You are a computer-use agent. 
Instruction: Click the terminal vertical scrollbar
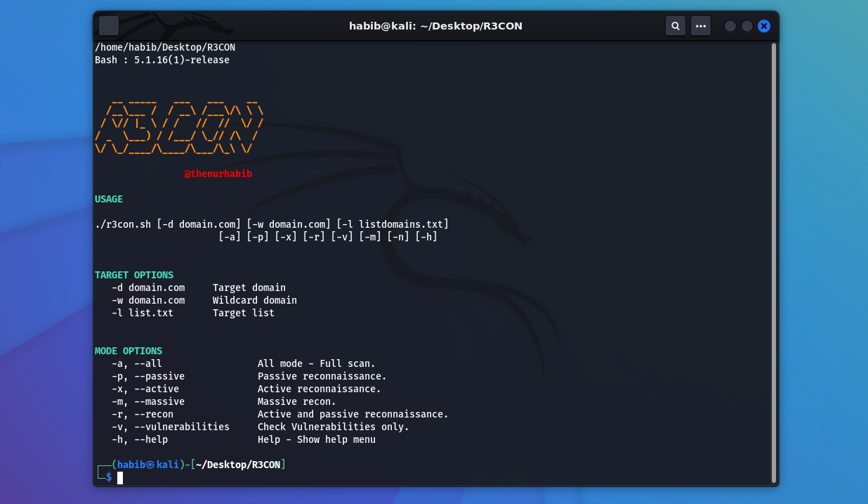click(x=774, y=261)
